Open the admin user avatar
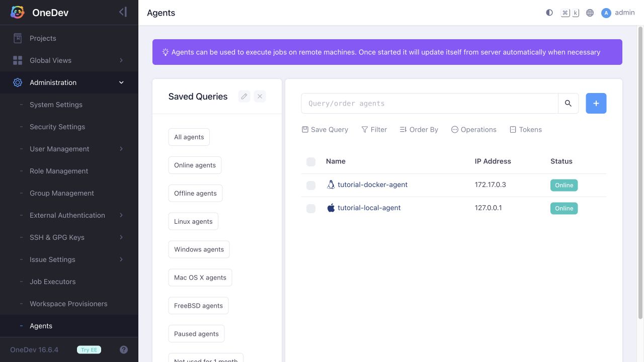The width and height of the screenshot is (644, 362). [606, 13]
